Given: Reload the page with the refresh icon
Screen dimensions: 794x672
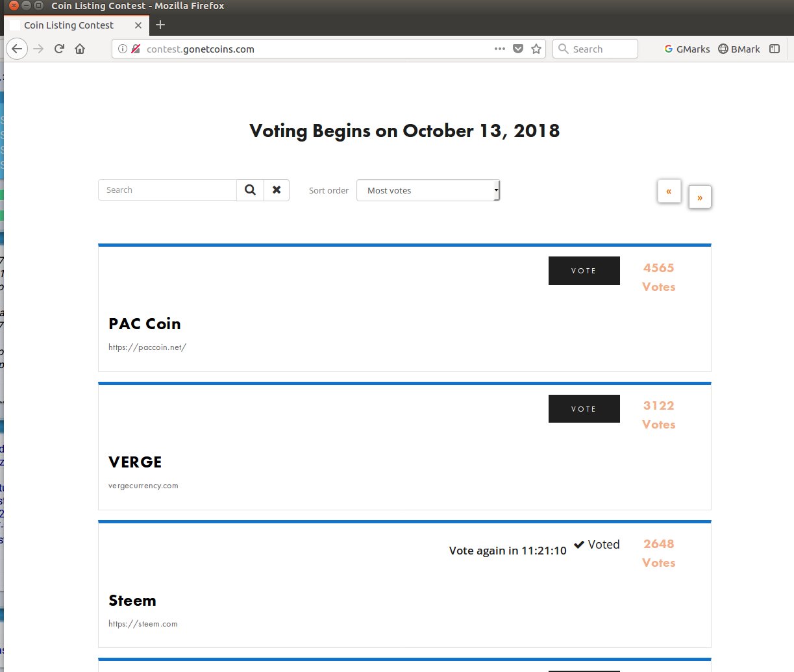Looking at the screenshot, I should point(59,49).
